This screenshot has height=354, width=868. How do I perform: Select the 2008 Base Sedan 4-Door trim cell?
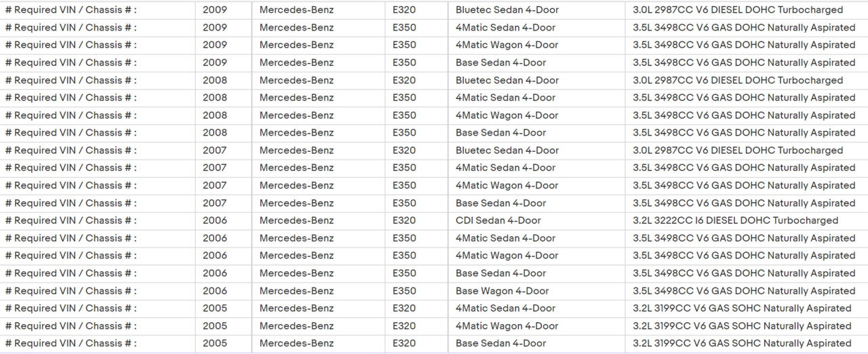[x=500, y=133]
